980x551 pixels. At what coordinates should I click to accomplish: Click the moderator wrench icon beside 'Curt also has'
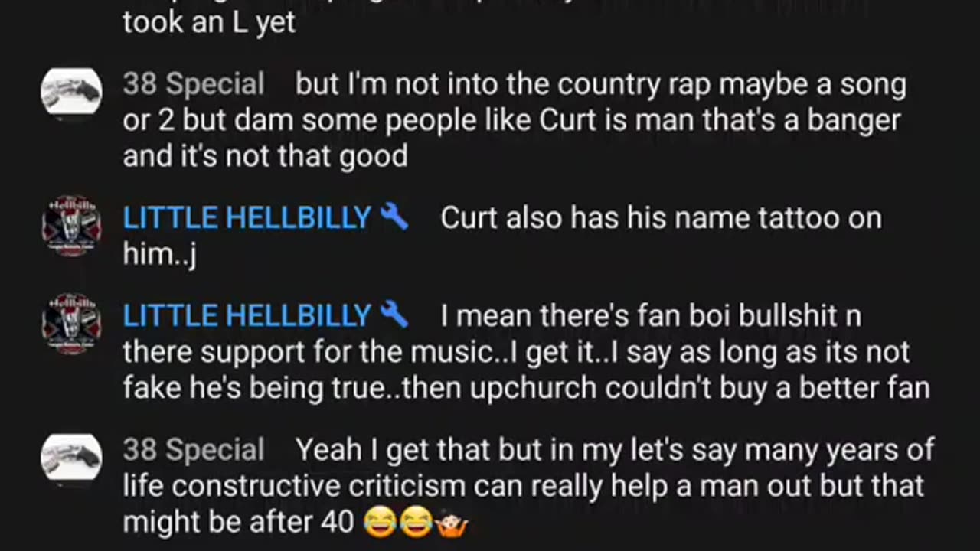(x=394, y=217)
